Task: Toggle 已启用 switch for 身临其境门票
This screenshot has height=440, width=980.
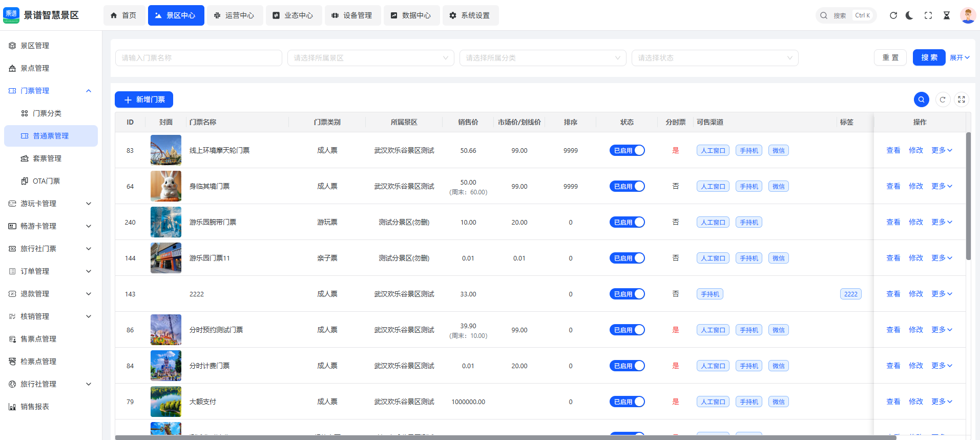Action: tap(627, 186)
